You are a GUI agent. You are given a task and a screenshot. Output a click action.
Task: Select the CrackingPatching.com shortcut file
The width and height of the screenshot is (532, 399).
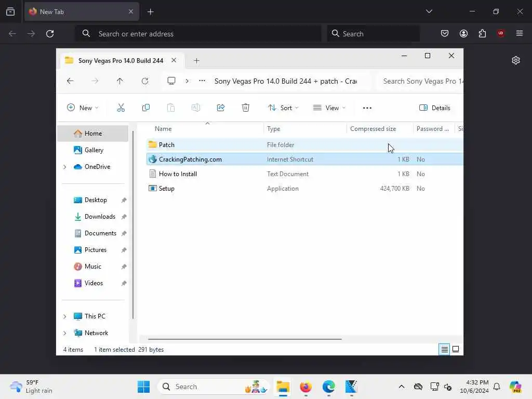tap(304, 159)
